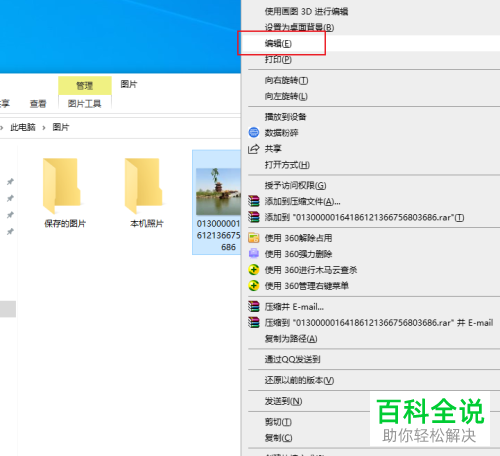Click the 360强力删除 shredder icon
The width and height of the screenshot is (500, 456).
pos(254,254)
